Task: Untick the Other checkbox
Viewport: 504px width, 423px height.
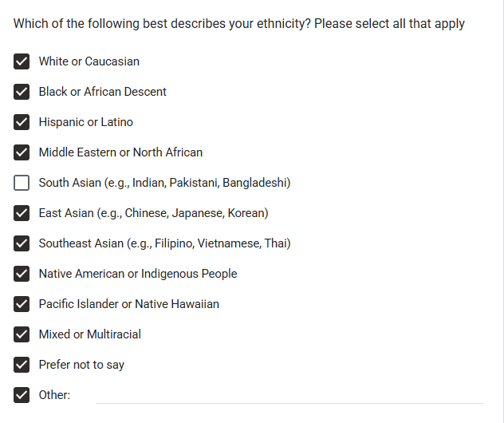Action: coord(22,395)
